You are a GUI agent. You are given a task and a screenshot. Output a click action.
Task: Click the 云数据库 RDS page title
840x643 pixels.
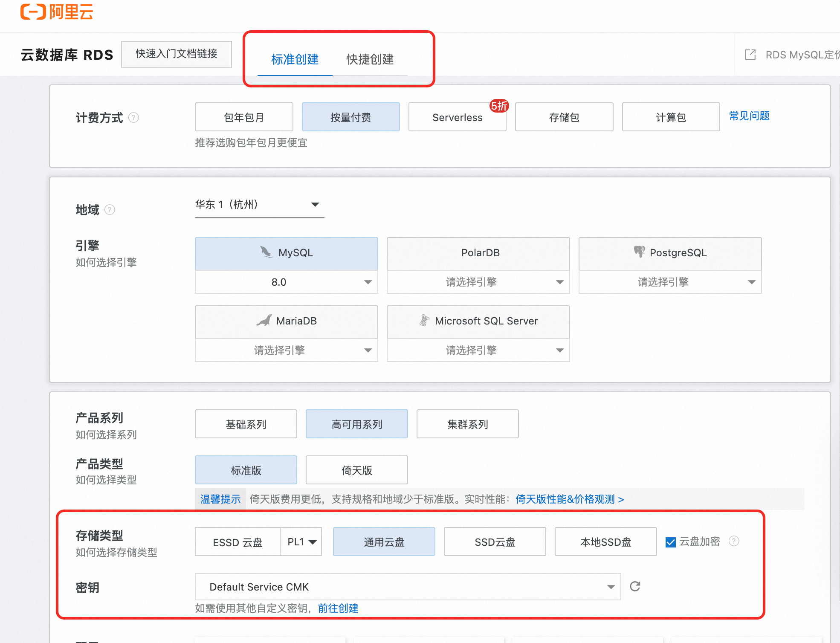click(67, 55)
